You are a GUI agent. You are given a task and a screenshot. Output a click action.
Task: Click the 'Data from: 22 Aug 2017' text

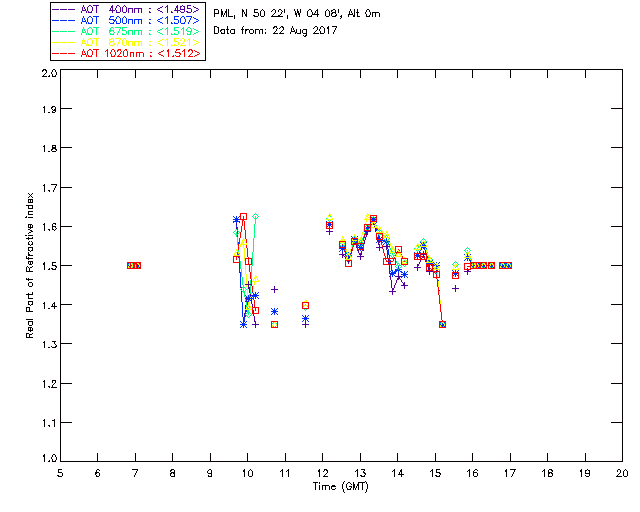pyautogui.click(x=275, y=31)
